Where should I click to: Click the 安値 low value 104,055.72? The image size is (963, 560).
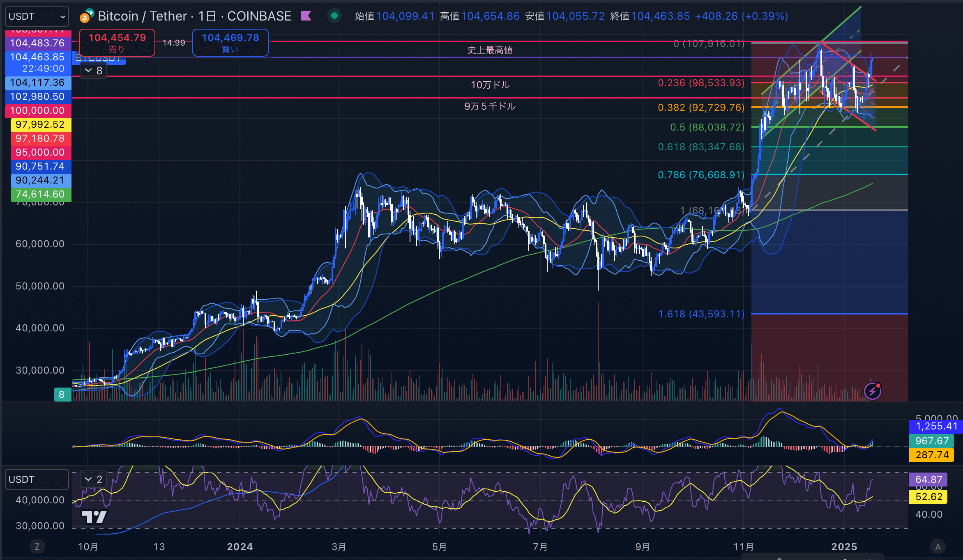(x=576, y=16)
